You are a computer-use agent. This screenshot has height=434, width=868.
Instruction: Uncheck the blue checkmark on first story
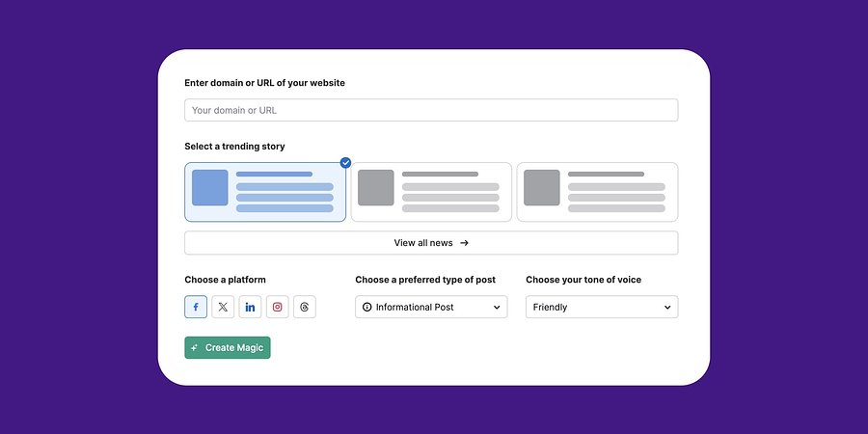pyautogui.click(x=345, y=162)
